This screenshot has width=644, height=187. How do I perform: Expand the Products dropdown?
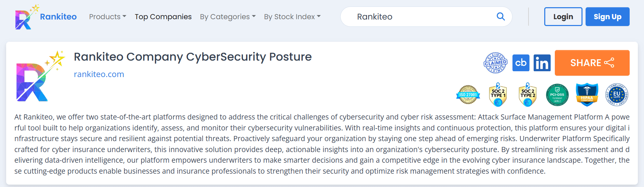coord(108,17)
